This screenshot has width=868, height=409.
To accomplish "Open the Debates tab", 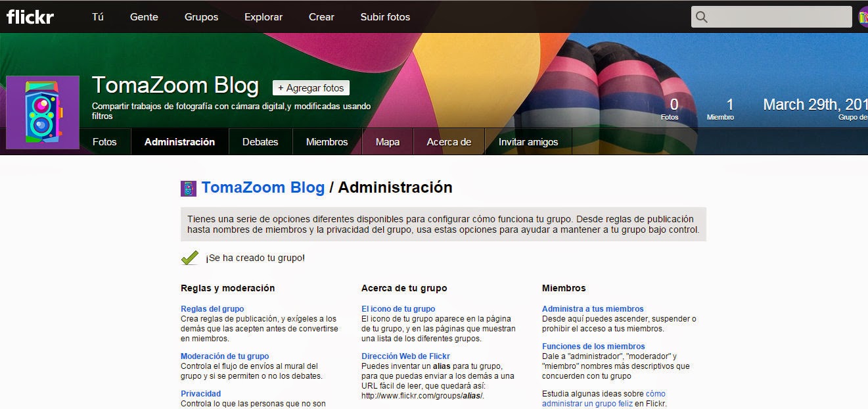I will [260, 141].
